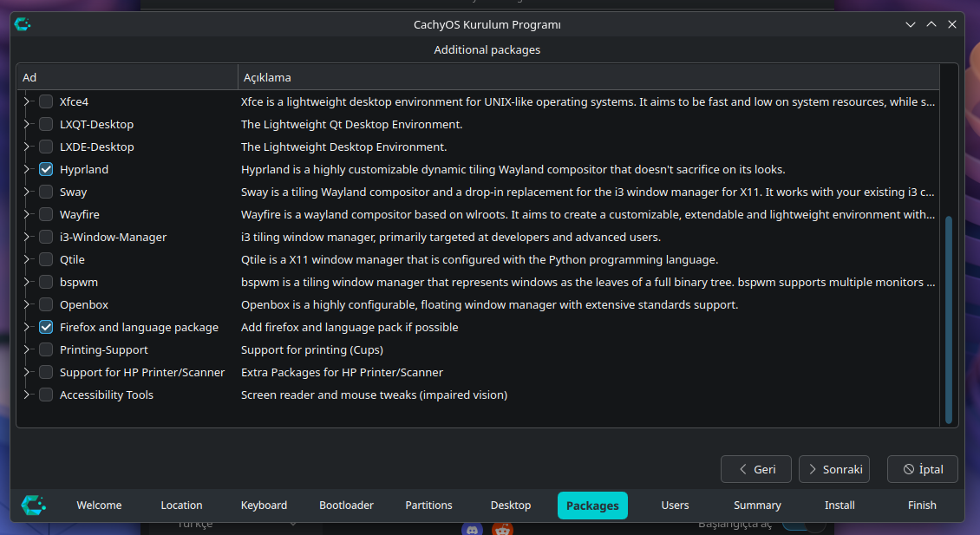Expand the Xfce4 package group

26,101
